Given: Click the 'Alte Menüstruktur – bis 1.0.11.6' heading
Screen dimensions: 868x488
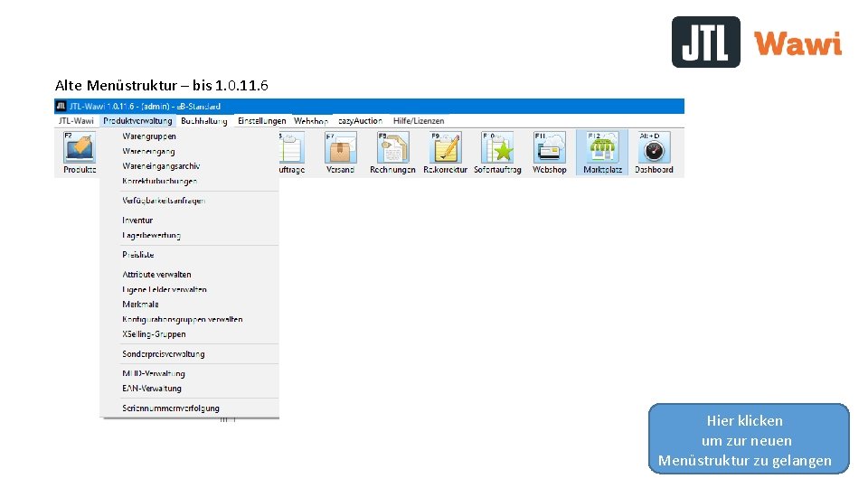Looking at the screenshot, I should click(162, 85).
